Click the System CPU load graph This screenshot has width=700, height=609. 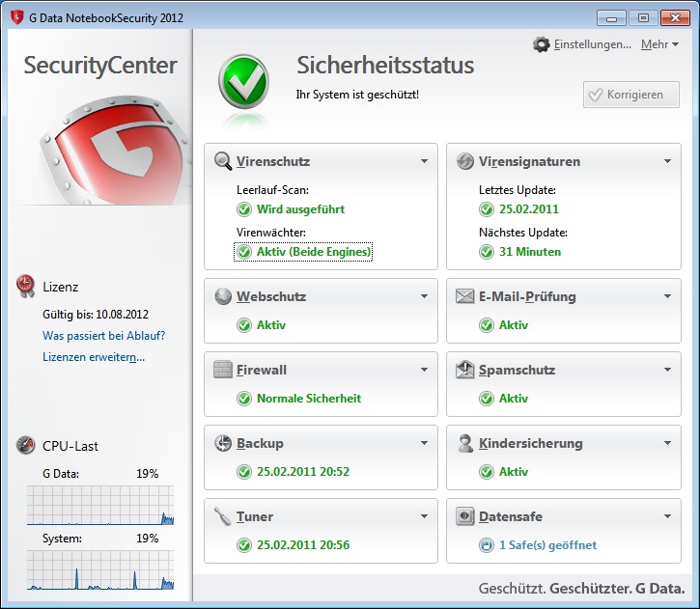(x=100, y=570)
